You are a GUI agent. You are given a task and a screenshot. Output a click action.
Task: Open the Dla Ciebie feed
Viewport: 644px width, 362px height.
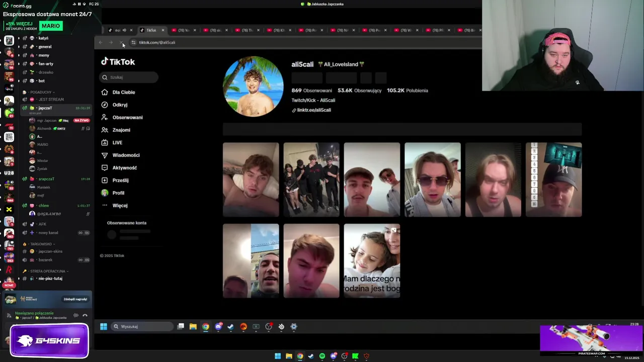pos(124,93)
